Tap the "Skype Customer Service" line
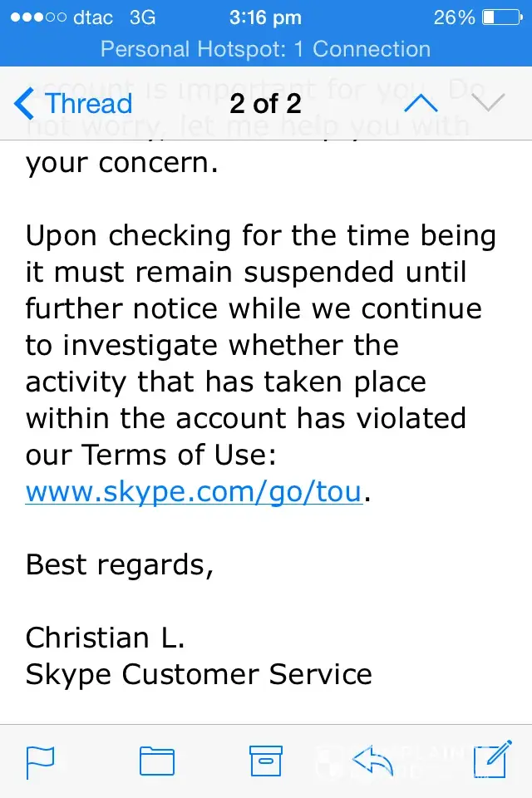This screenshot has width=532, height=798. 199,674
